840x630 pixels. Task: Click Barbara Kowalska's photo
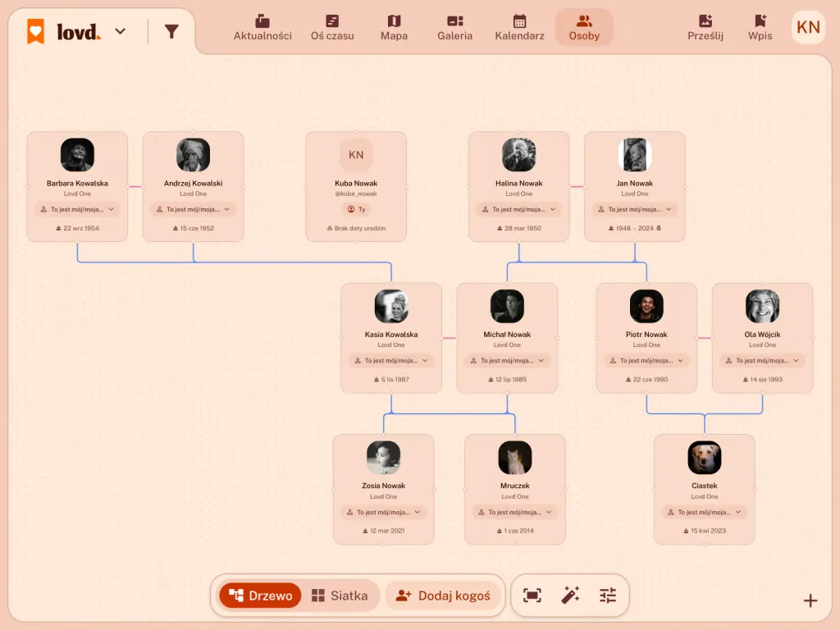click(77, 155)
